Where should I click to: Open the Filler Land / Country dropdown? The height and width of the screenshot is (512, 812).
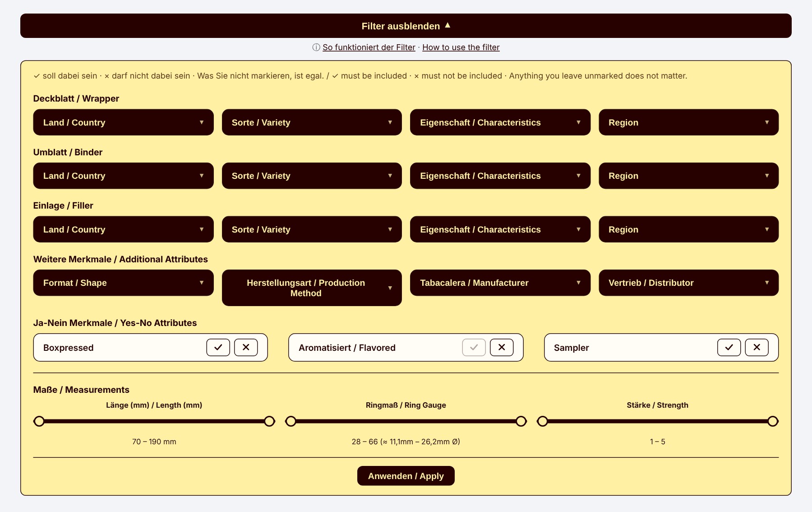[x=123, y=229]
